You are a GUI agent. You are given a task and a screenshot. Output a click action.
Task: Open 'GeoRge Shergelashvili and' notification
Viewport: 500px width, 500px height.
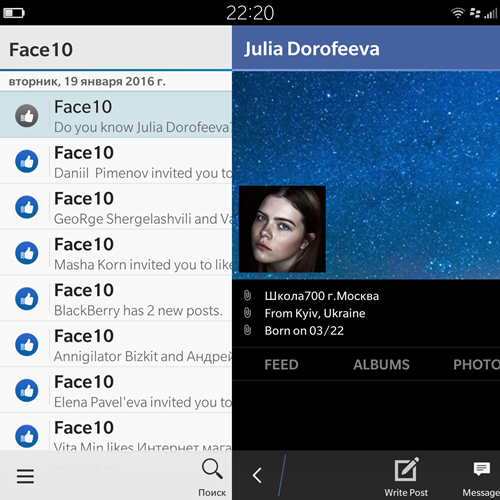coord(116,207)
